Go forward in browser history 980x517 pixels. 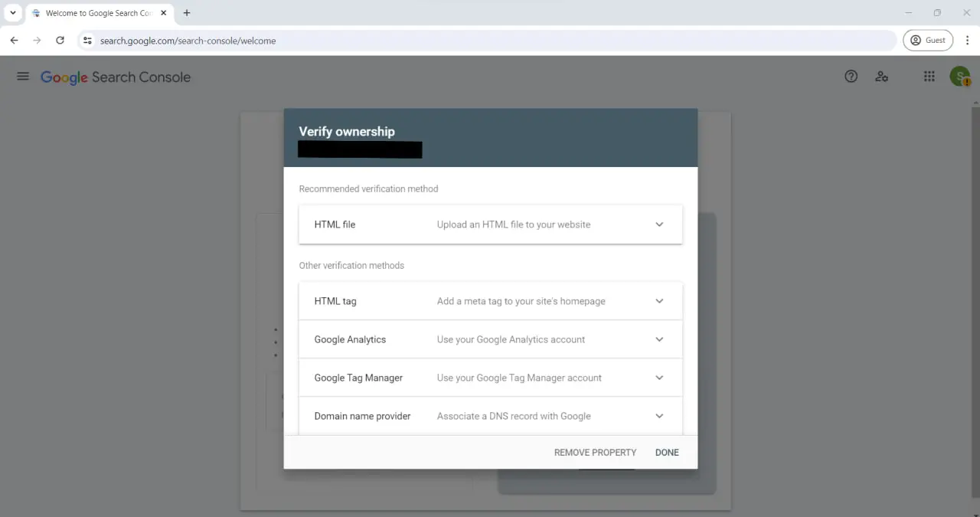coord(37,41)
